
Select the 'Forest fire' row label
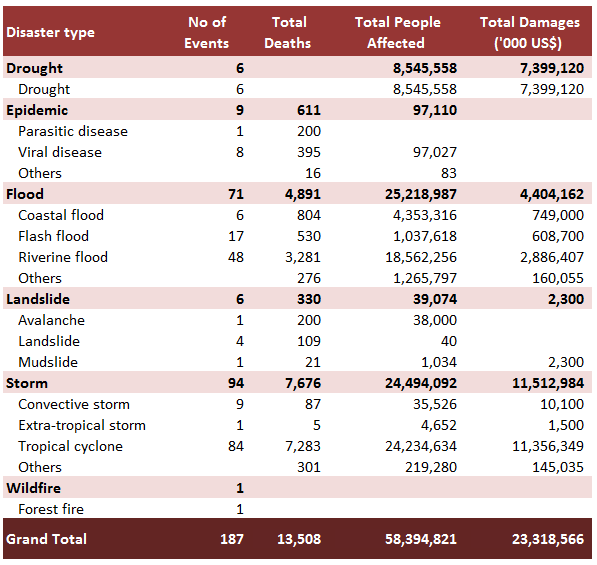[x=51, y=509]
